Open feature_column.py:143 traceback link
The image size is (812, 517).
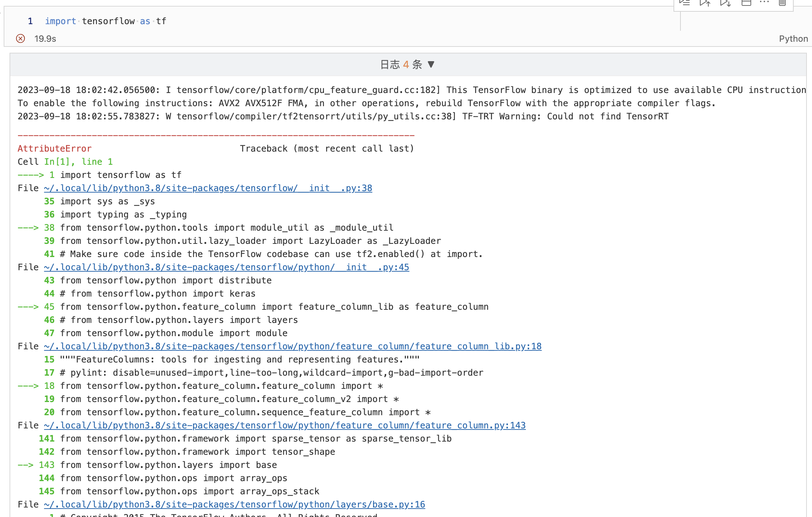point(284,425)
